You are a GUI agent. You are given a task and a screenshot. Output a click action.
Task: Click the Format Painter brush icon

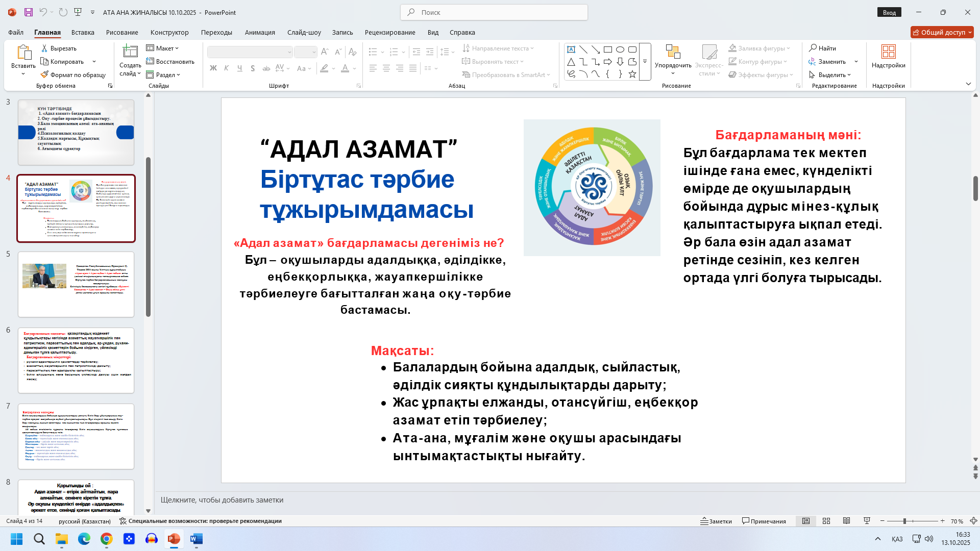pyautogui.click(x=44, y=74)
